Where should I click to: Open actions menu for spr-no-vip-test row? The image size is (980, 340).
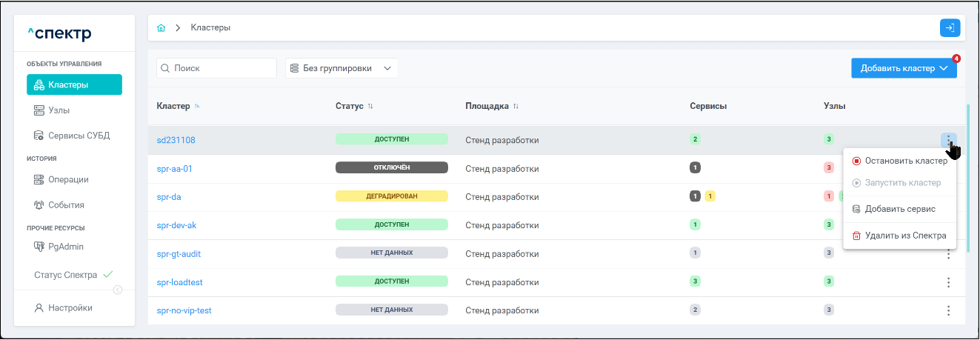(x=948, y=310)
